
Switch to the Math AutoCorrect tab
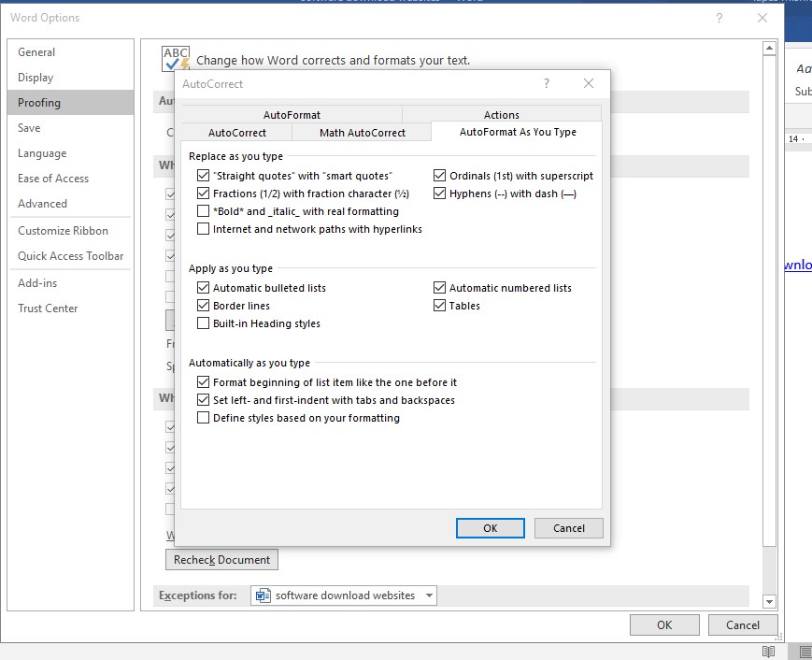click(362, 133)
